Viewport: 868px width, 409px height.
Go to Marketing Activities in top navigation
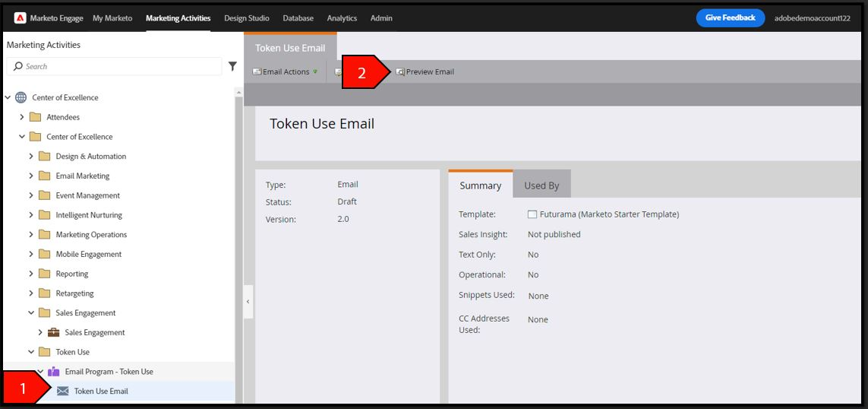point(178,18)
